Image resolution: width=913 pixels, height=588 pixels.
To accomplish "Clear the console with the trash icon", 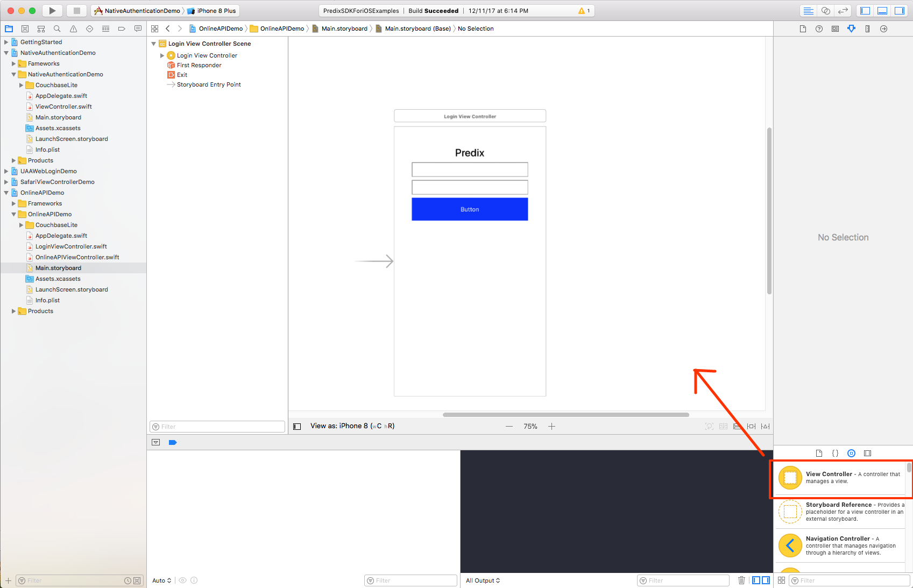I will pos(742,580).
